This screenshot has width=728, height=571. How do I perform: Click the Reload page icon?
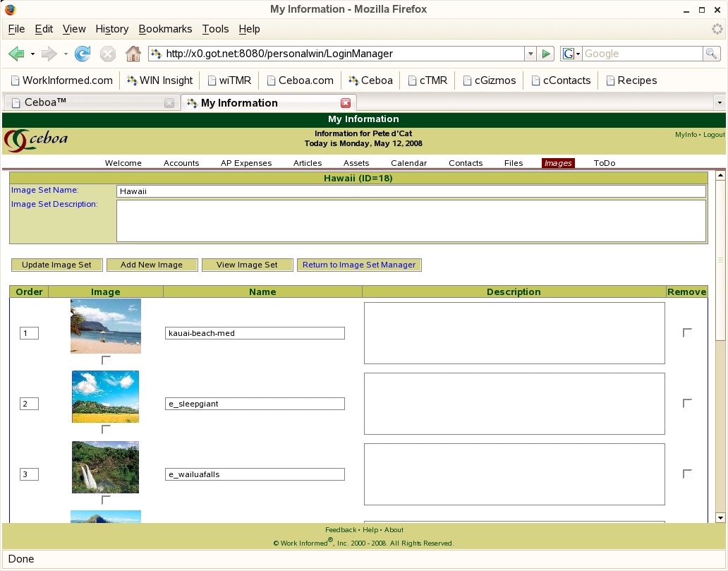[x=83, y=54]
